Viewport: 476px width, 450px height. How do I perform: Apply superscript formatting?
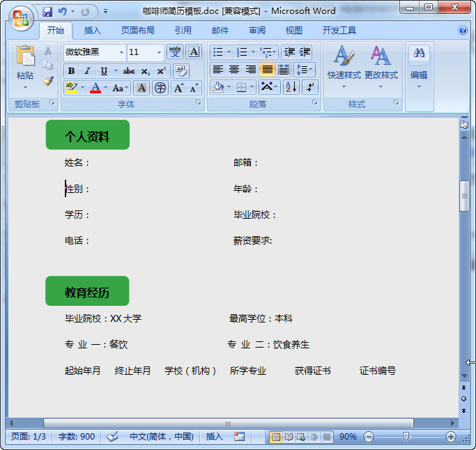[161, 71]
